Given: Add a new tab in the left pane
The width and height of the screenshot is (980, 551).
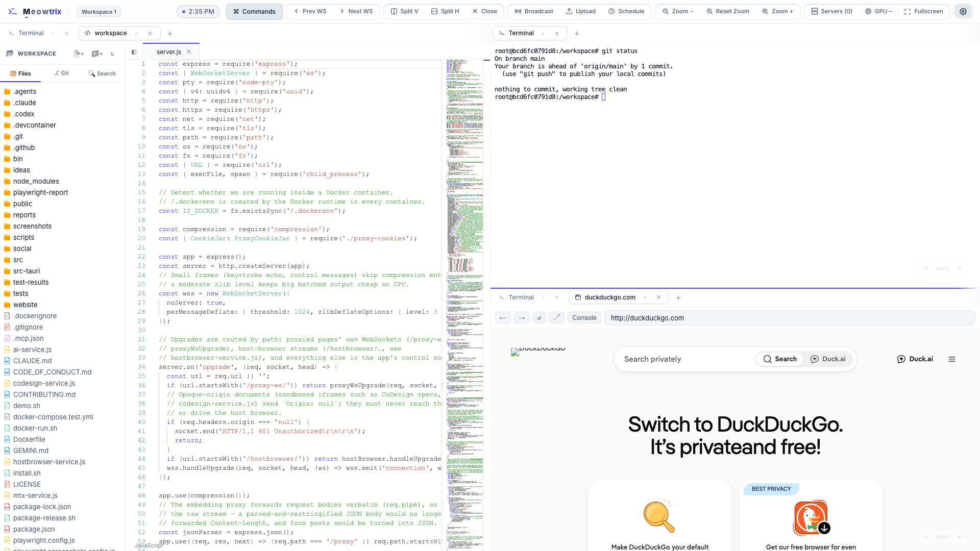Looking at the screenshot, I should click(170, 34).
